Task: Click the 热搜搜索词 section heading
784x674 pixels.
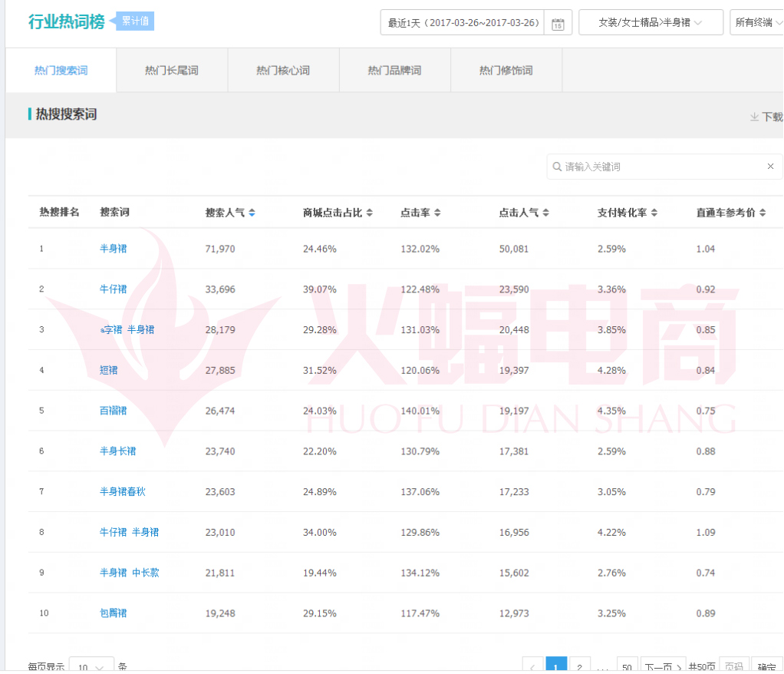Action: click(66, 114)
